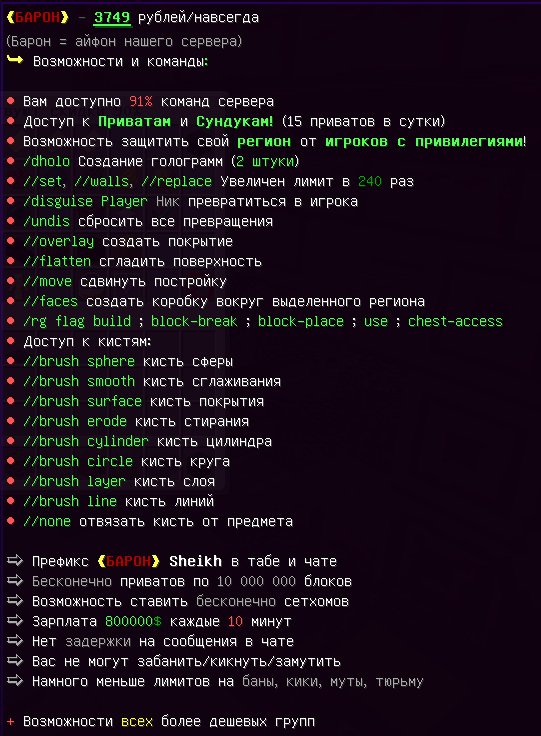Image resolution: width=541 pixels, height=736 pixels.
Task: Click the БАРОН Sheikh prefix label
Action: point(160,561)
